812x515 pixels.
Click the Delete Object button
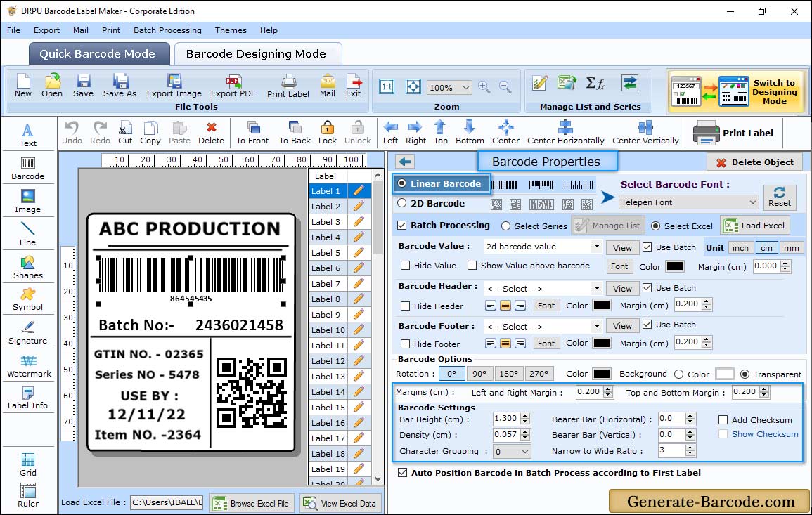[754, 162]
